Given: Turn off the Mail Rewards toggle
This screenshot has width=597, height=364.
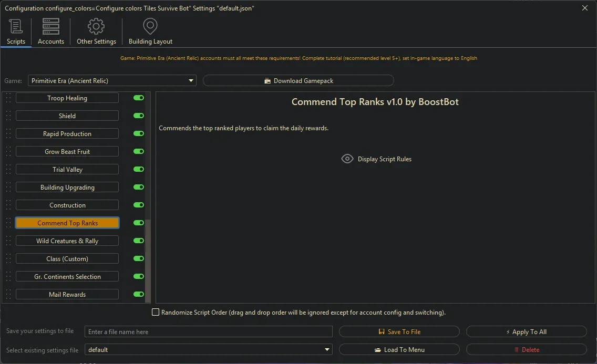Looking at the screenshot, I should 138,294.
